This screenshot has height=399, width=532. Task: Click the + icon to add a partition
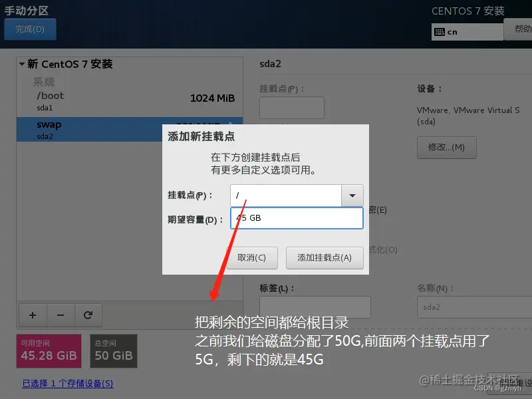point(32,315)
